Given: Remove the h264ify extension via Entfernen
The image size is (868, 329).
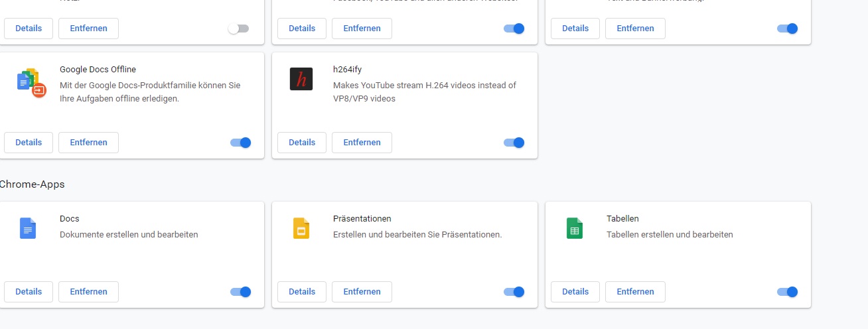Looking at the screenshot, I should [362, 143].
